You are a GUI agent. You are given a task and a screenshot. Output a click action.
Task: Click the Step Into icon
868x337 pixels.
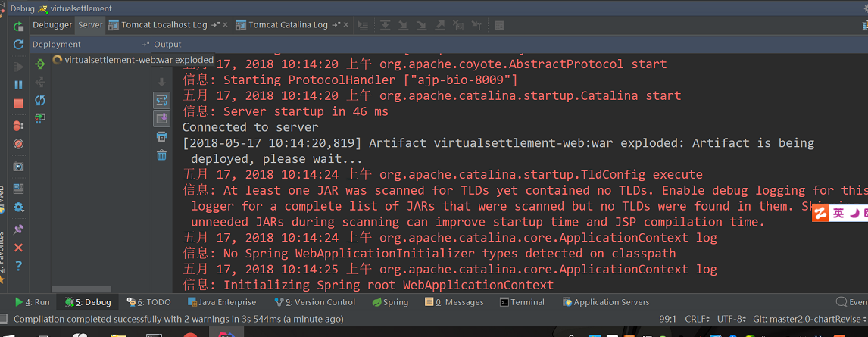[x=404, y=26]
